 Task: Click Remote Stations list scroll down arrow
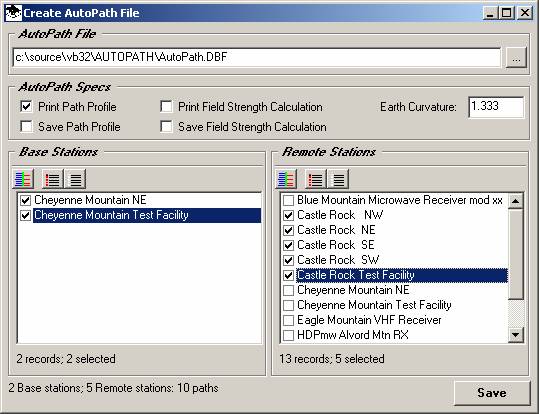[x=516, y=335]
